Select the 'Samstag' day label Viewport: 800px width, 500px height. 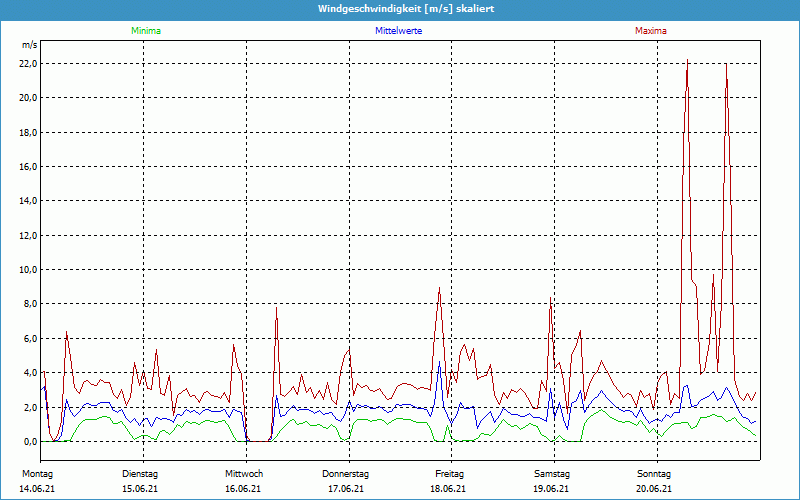coord(552,473)
